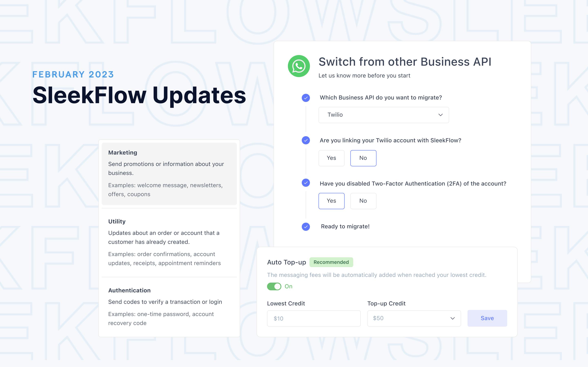Viewport: 588px width, 367px height.
Task: Click the checkmark next to Twilio linking question
Action: click(x=306, y=140)
